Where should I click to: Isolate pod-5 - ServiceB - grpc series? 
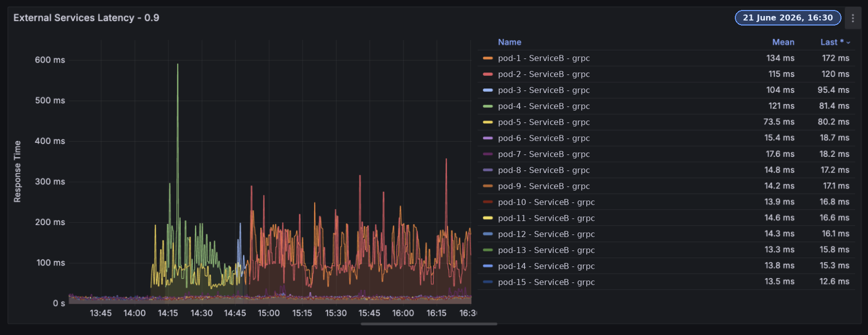tap(544, 122)
